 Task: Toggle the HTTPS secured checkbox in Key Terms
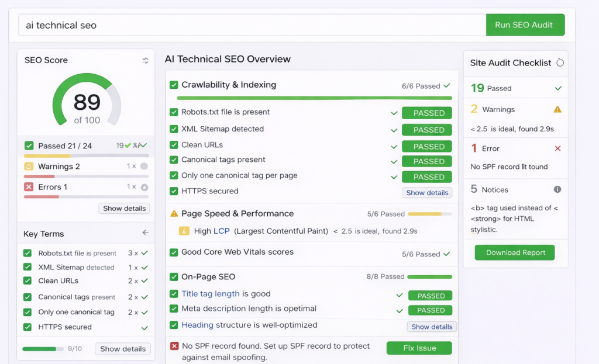click(27, 327)
